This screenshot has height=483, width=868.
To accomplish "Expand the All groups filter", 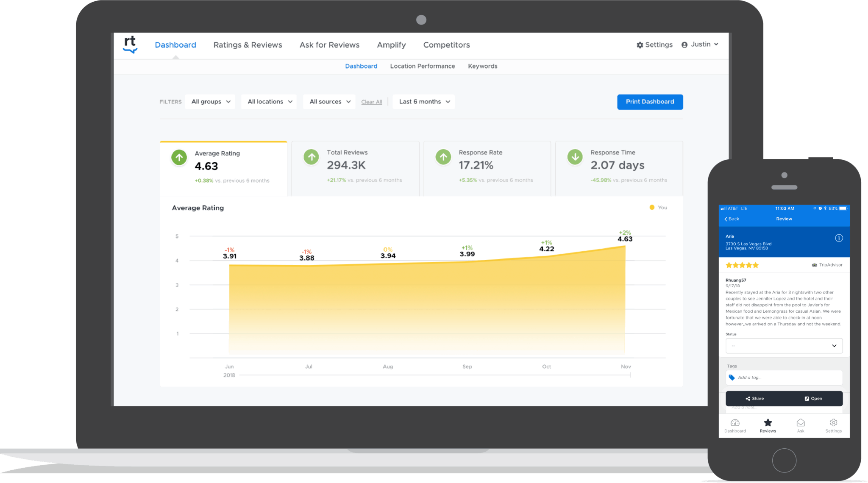I will click(x=210, y=102).
